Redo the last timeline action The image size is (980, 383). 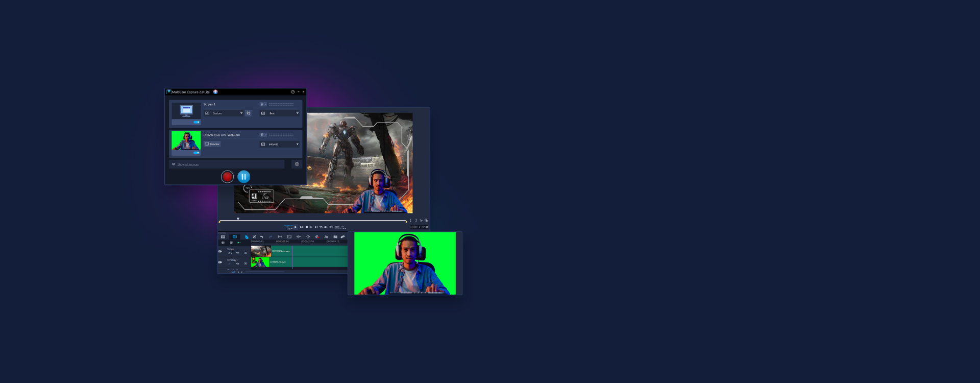point(271,237)
